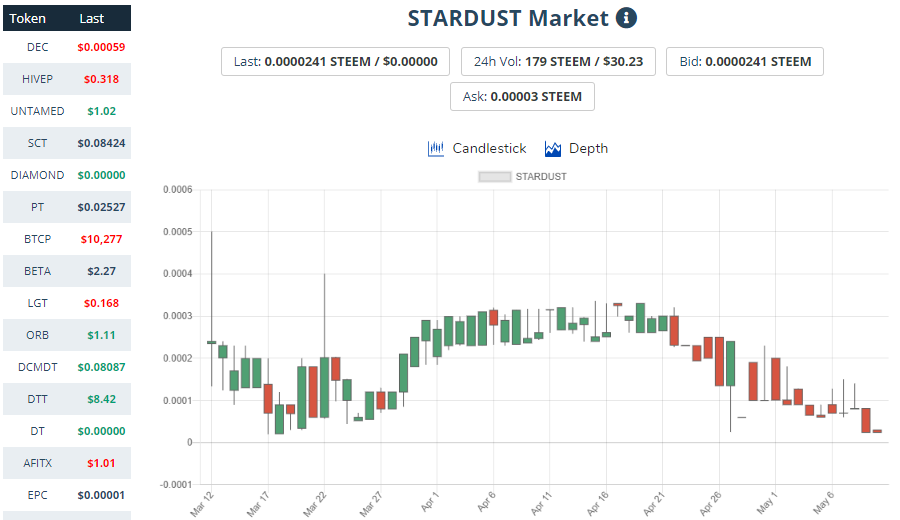Select the EPC token row

pyautogui.click(x=67, y=495)
